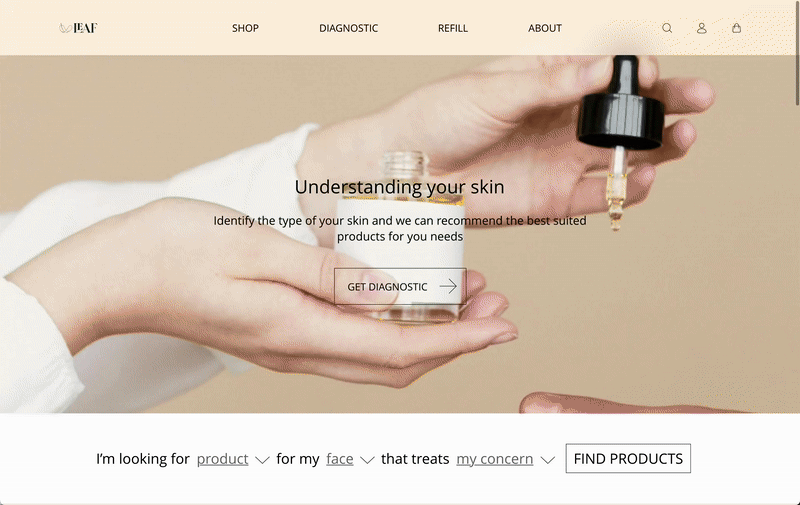Click the "Understanding your skin" headline
This screenshot has width=800, height=505.
(399, 187)
